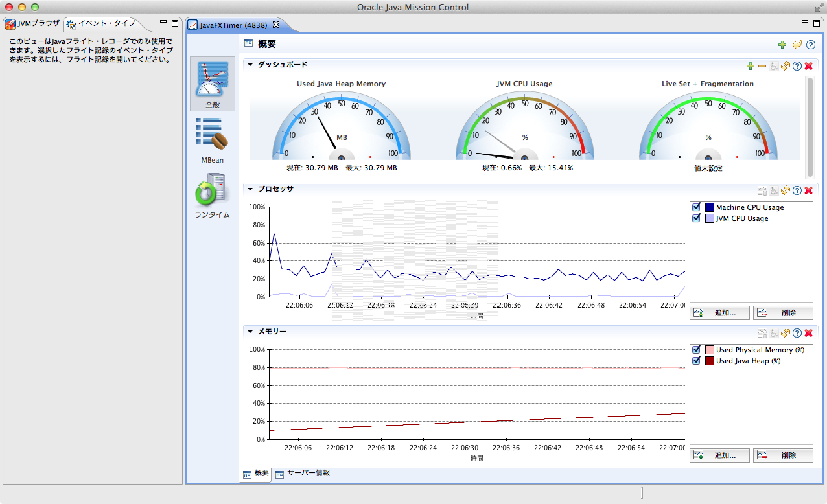Click the minus icon in ダッシュボード toolbar

762,66
